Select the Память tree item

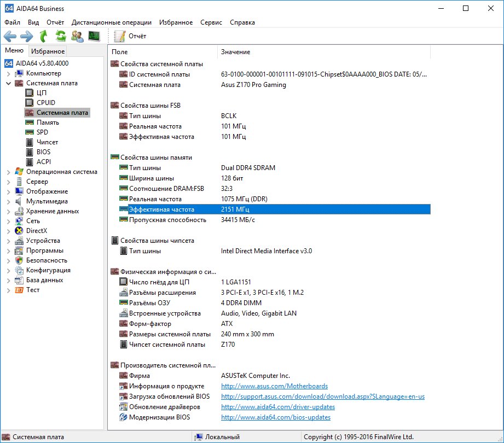[x=48, y=123]
